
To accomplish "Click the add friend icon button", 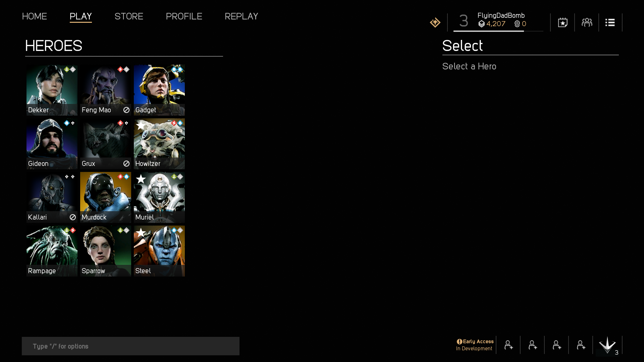I will tap(508, 346).
